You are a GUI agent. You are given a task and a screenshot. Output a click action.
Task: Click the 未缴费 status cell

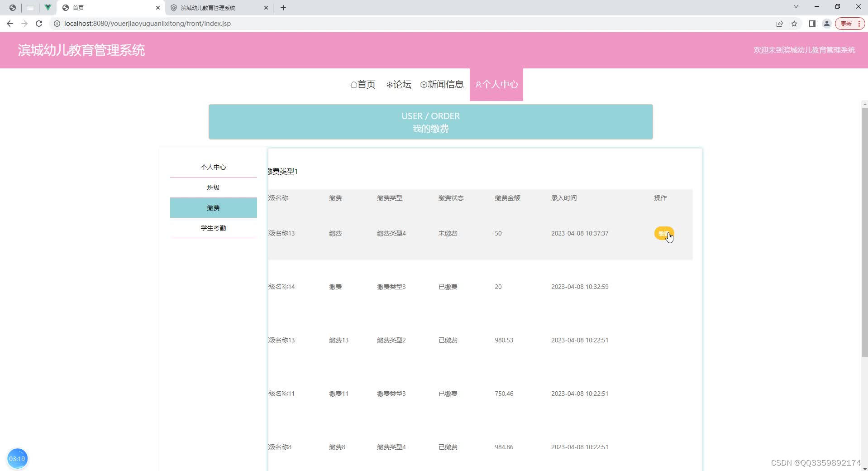pos(448,233)
